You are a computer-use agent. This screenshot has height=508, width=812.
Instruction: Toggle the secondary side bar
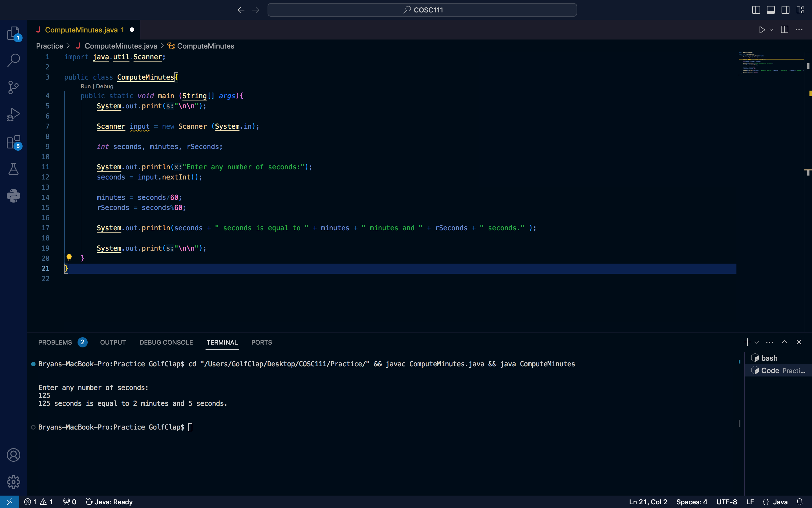tap(785, 10)
